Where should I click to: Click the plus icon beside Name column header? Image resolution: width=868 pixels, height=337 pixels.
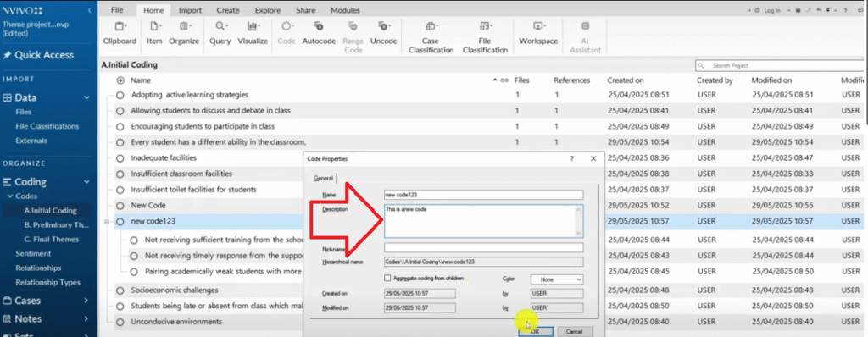120,80
